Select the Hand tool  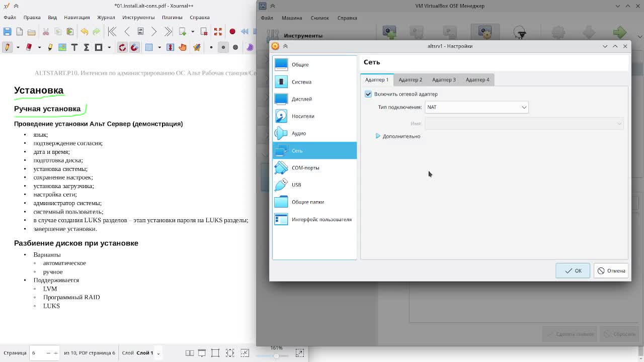click(x=183, y=47)
